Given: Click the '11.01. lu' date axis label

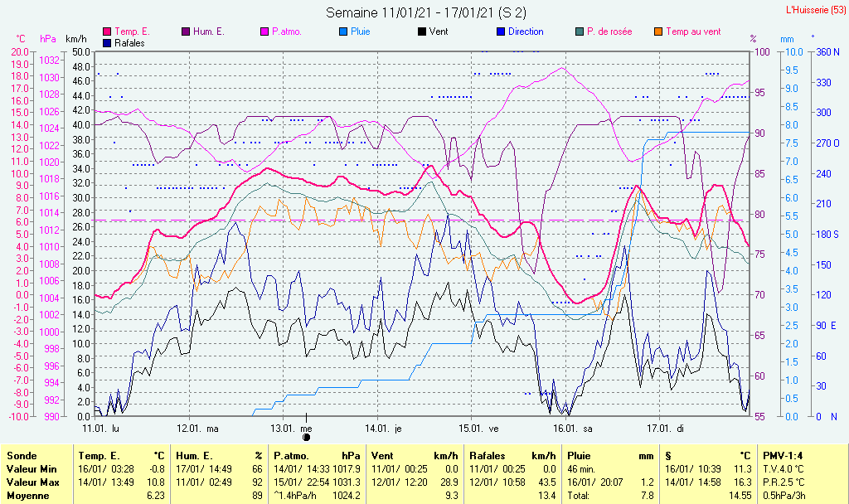Looking at the screenshot, I should click(x=100, y=429).
